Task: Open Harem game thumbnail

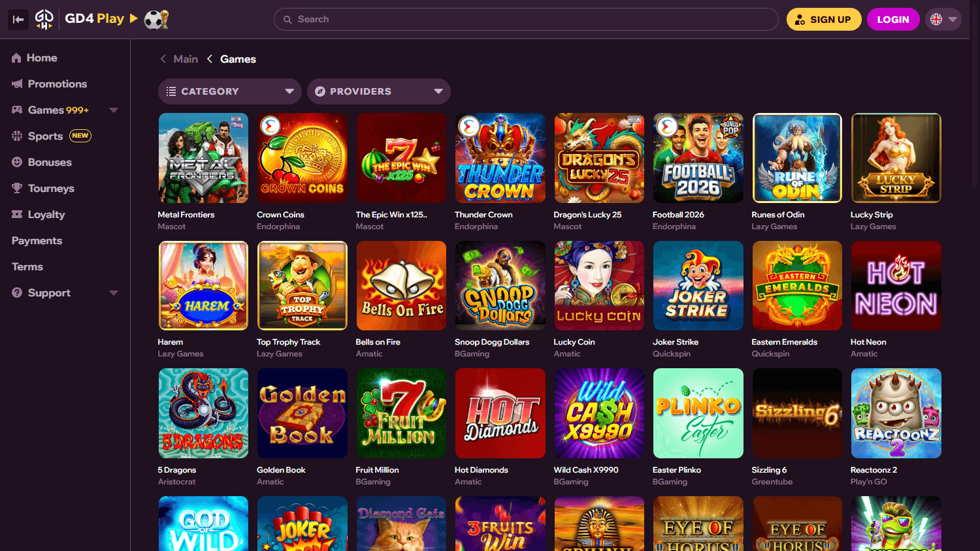Action: (x=203, y=285)
